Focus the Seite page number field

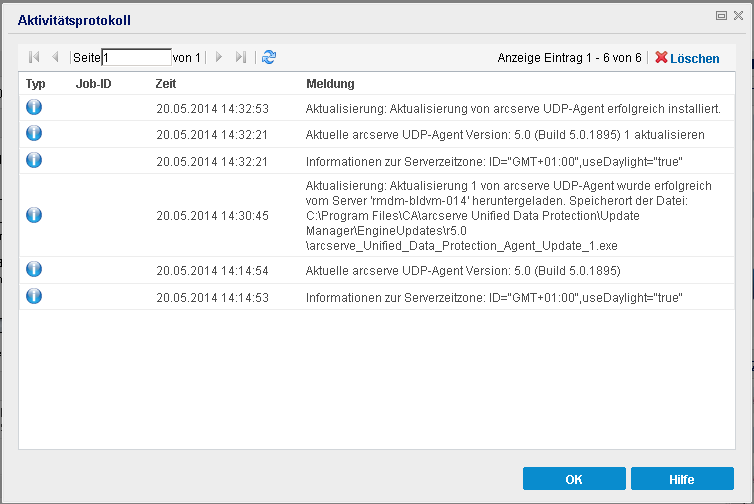click(x=136, y=58)
